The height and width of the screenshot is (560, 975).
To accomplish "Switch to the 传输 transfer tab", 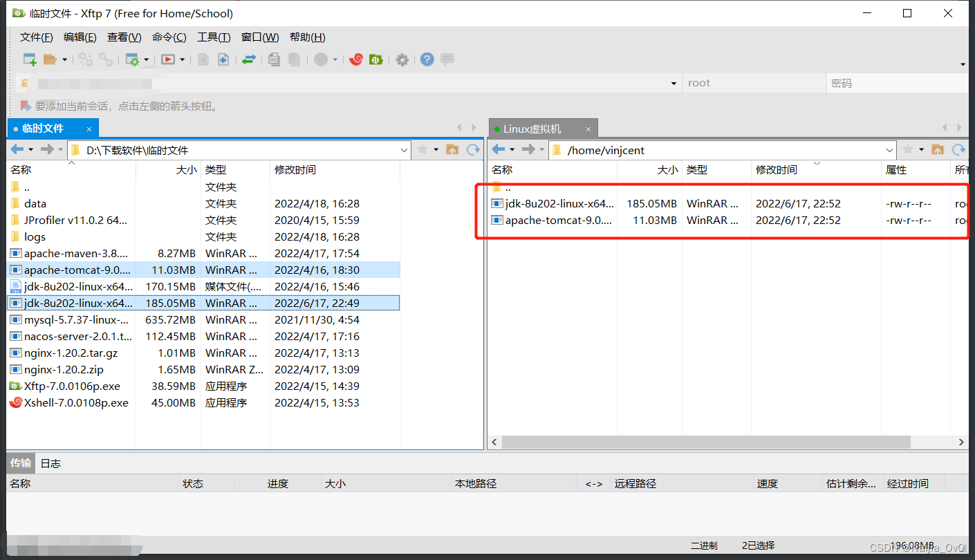I will [x=21, y=463].
